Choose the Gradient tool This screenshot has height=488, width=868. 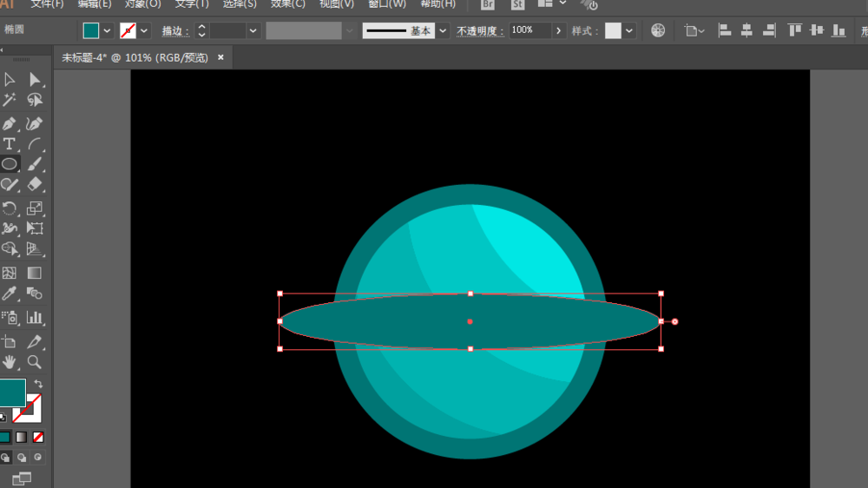(35, 273)
